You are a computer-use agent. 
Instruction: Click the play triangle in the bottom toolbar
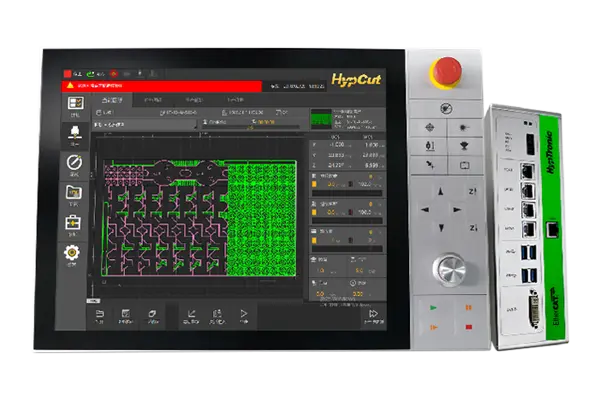pyautogui.click(x=244, y=314)
